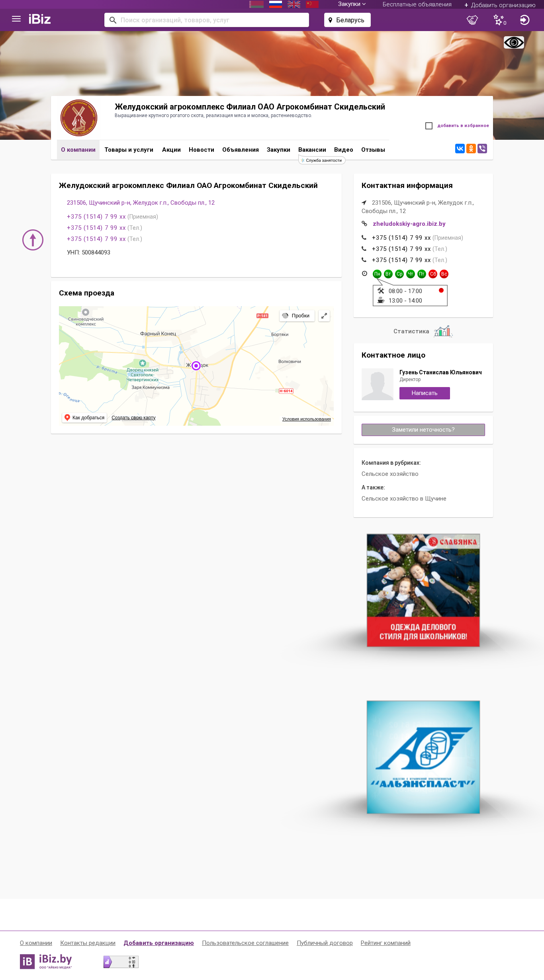Expand the 'Закупки' dropdown in the top bar
Viewport: 544px width, 980px height.
(352, 4)
